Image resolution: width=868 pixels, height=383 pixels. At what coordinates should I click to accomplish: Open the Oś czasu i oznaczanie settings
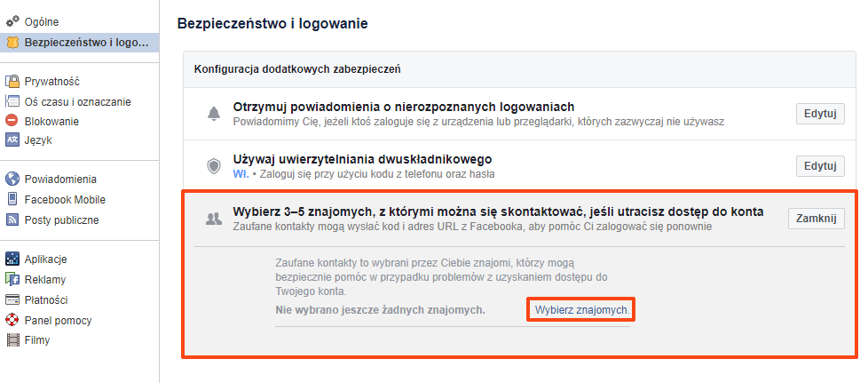pos(77,101)
